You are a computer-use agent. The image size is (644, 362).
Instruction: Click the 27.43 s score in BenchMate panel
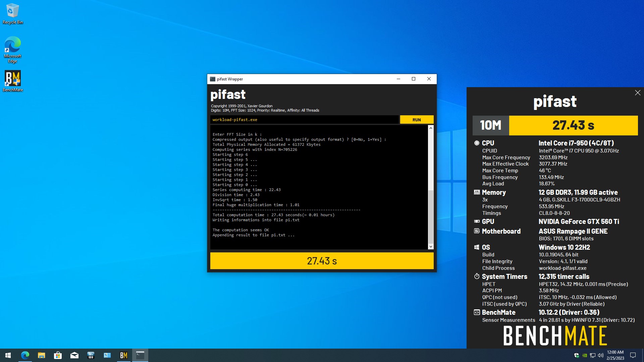[573, 125]
